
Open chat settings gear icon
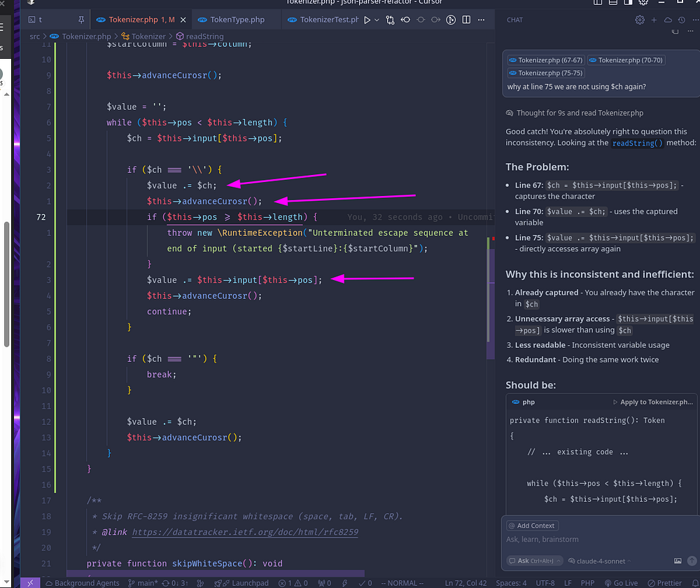pos(639,20)
